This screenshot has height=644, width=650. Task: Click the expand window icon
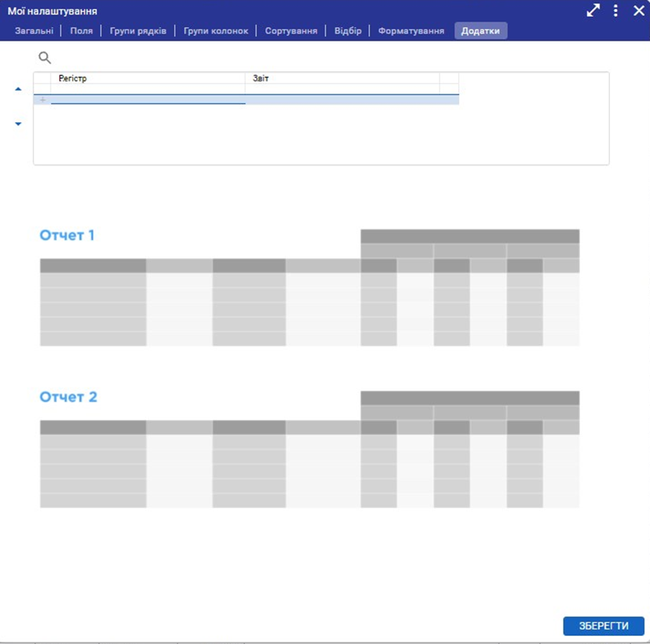[x=593, y=10]
